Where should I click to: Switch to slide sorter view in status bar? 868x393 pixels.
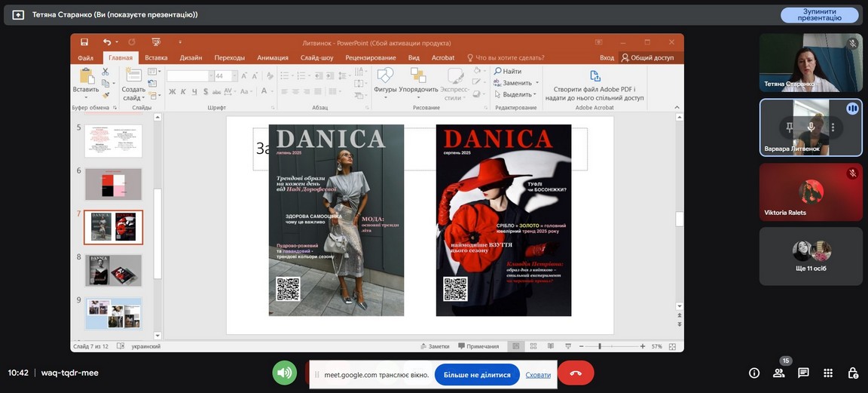533,346
